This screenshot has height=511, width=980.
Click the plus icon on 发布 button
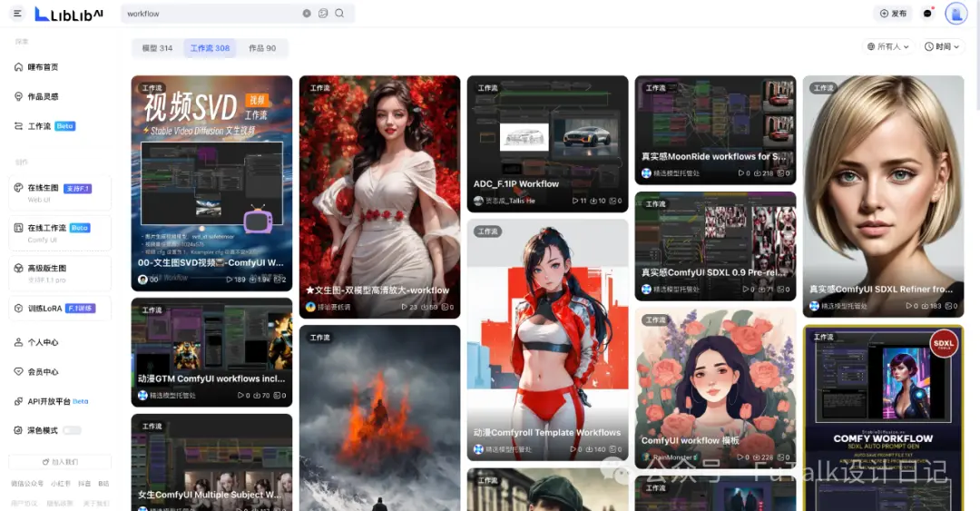coord(884,13)
